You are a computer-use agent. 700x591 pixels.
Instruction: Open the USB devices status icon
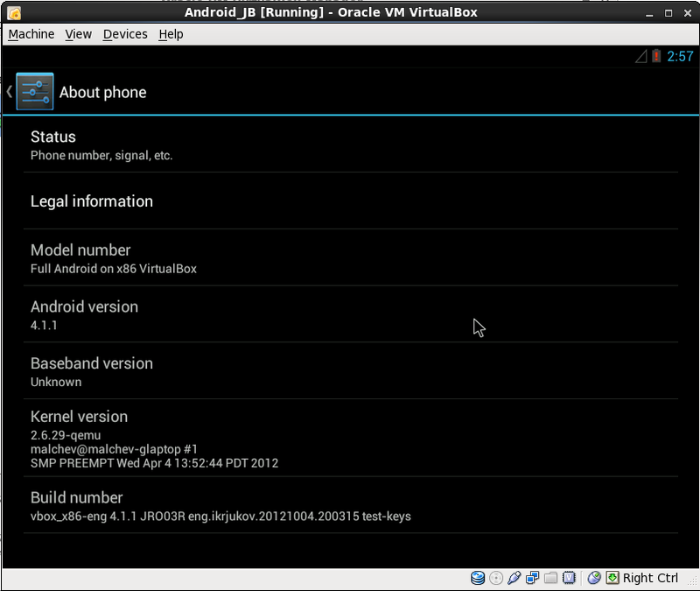[x=514, y=578]
